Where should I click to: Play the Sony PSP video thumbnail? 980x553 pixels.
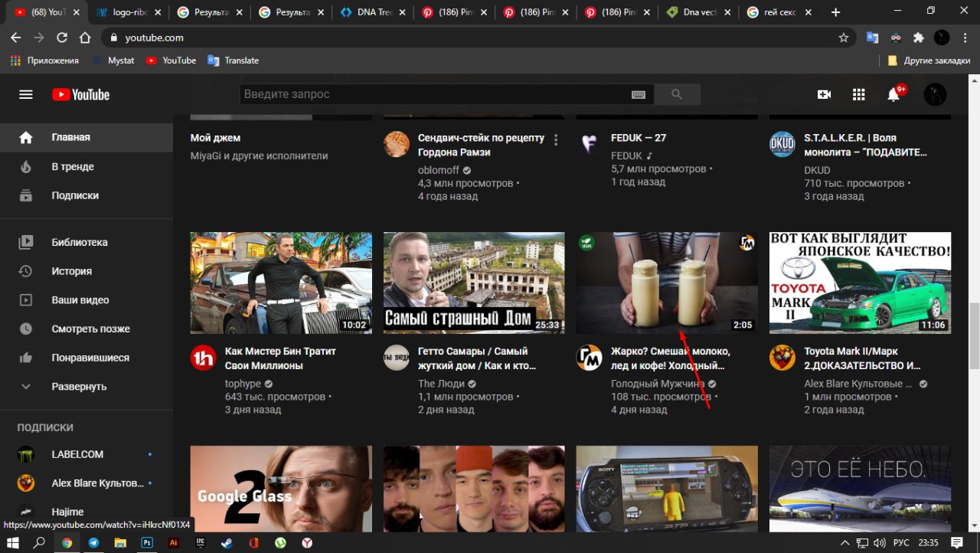click(667, 489)
